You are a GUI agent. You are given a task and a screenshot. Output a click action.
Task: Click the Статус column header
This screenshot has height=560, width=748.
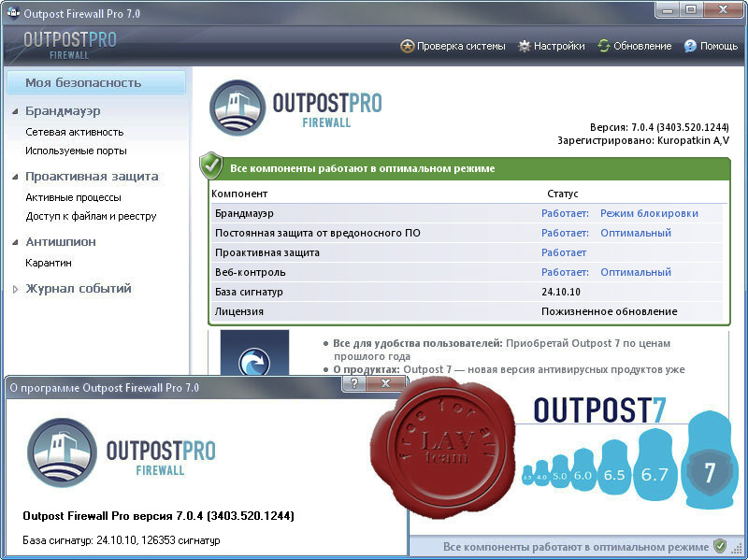tap(563, 194)
